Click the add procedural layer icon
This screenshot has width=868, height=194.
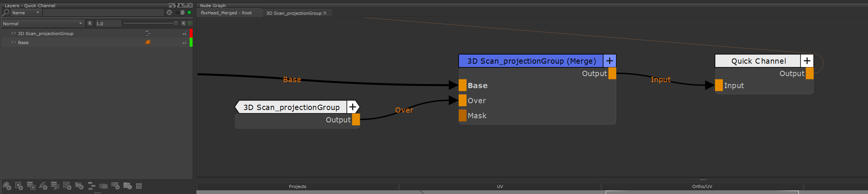tap(67, 186)
